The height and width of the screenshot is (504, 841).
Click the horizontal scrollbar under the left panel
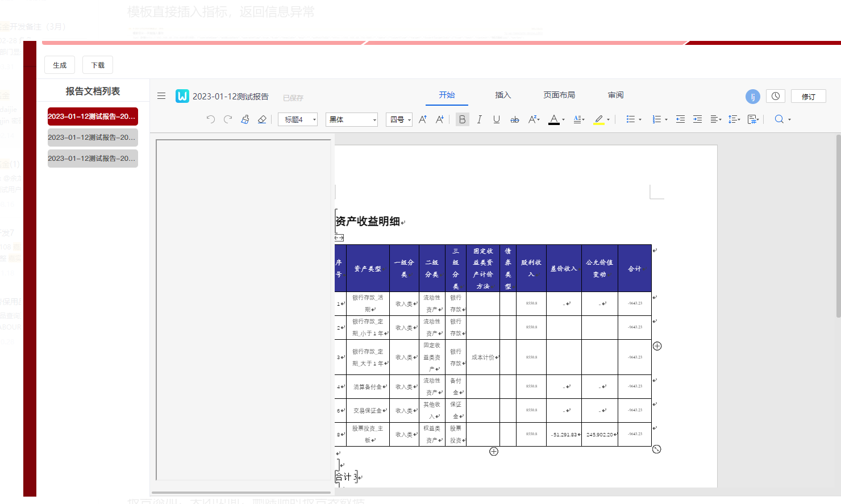click(x=241, y=493)
